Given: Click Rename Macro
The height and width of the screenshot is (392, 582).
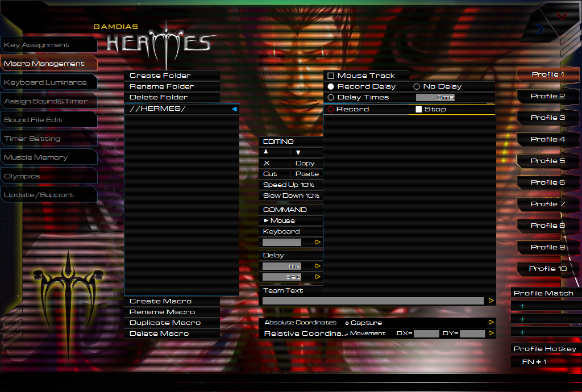Looking at the screenshot, I should click(x=172, y=312).
